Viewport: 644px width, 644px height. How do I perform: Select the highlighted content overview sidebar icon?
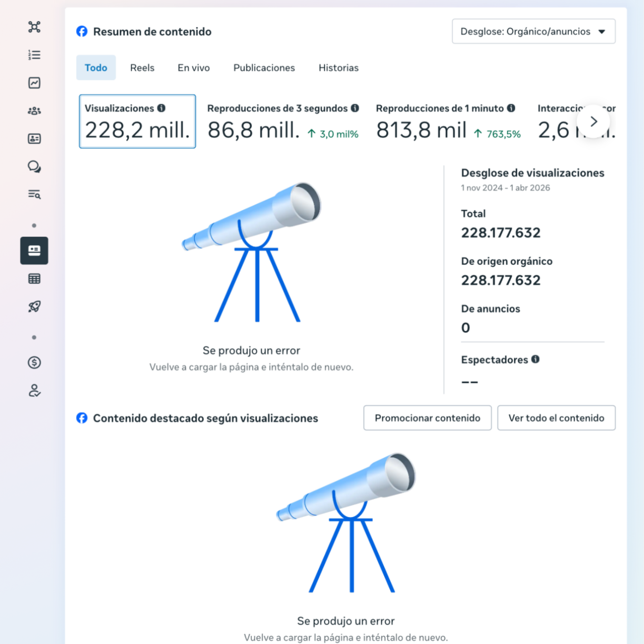(34, 251)
